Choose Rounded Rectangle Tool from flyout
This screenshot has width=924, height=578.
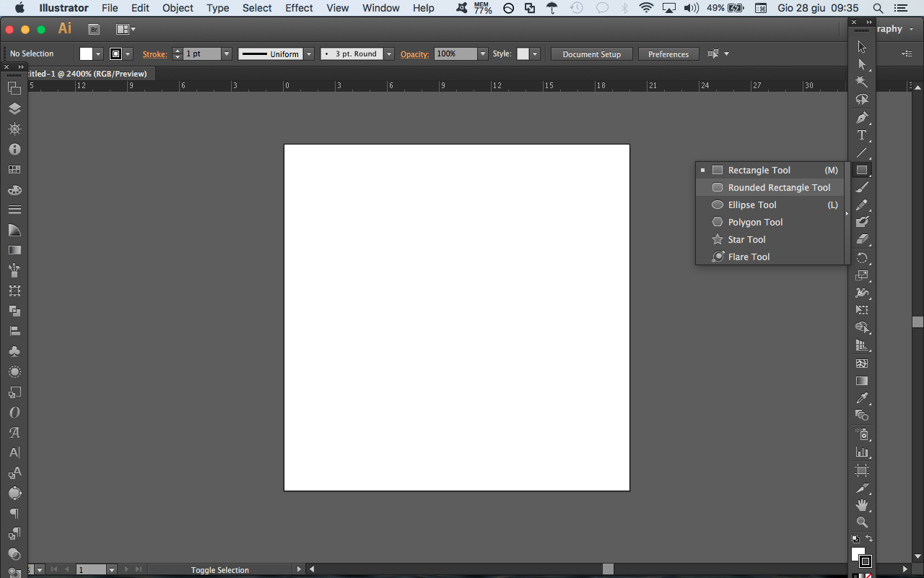coord(770,187)
